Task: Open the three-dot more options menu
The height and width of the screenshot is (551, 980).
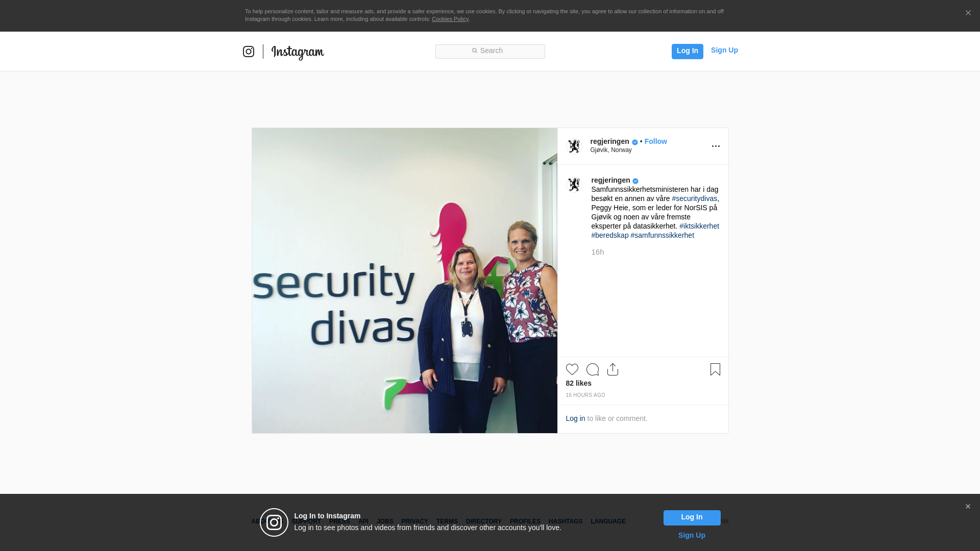Action: point(716,146)
